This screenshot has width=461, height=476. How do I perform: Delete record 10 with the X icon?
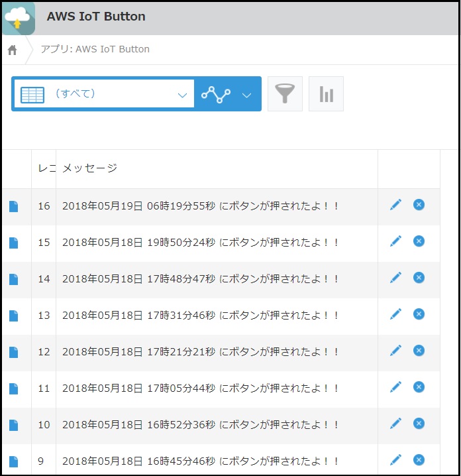(x=419, y=423)
